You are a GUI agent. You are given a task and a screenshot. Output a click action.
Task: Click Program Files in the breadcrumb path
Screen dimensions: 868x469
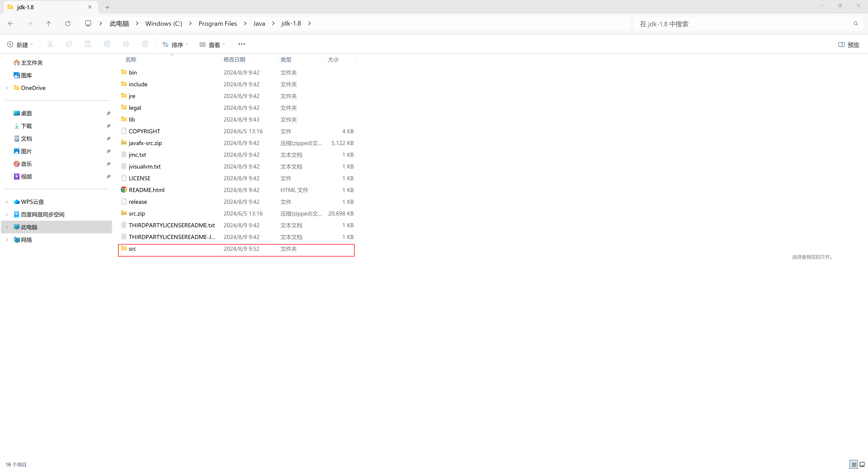pyautogui.click(x=218, y=23)
